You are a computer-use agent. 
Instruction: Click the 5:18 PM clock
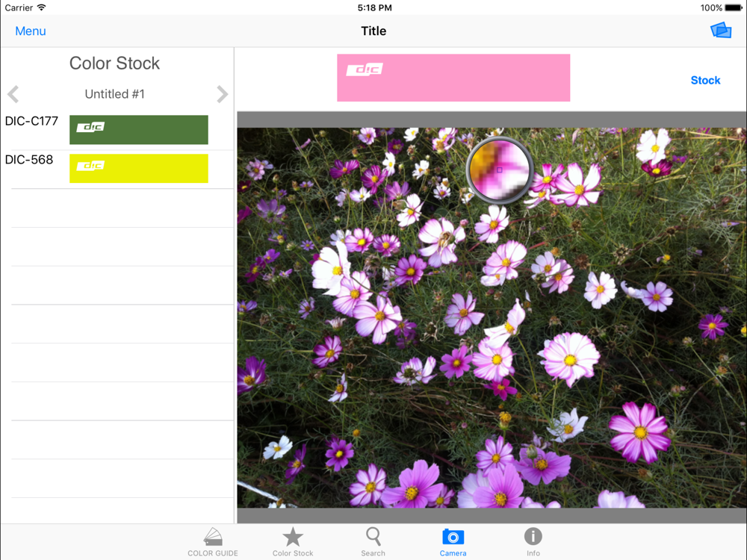click(374, 7)
